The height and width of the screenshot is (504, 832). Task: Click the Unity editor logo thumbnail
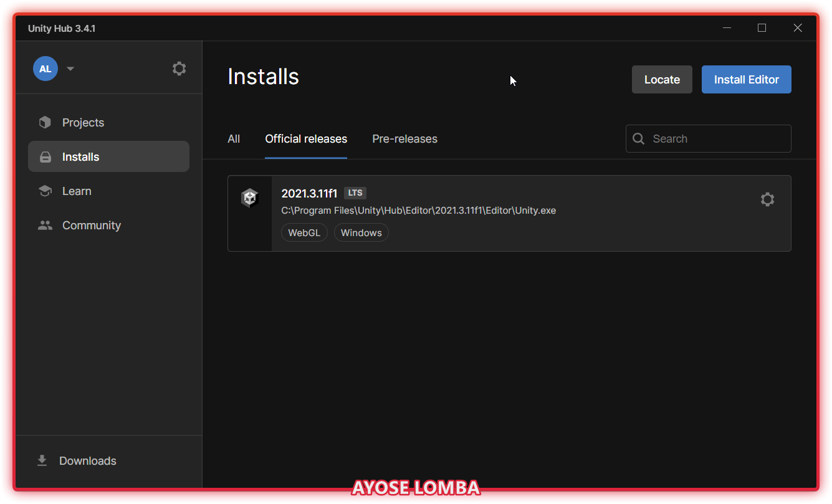[250, 199]
